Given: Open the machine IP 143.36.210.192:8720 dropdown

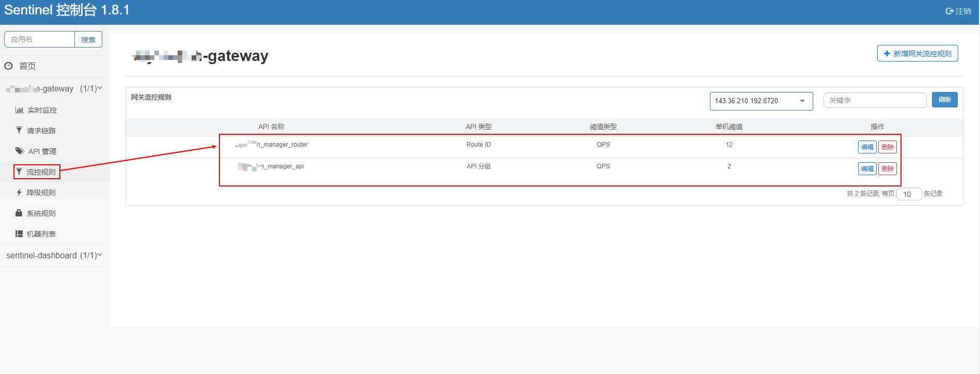Looking at the screenshot, I should tap(761, 101).
